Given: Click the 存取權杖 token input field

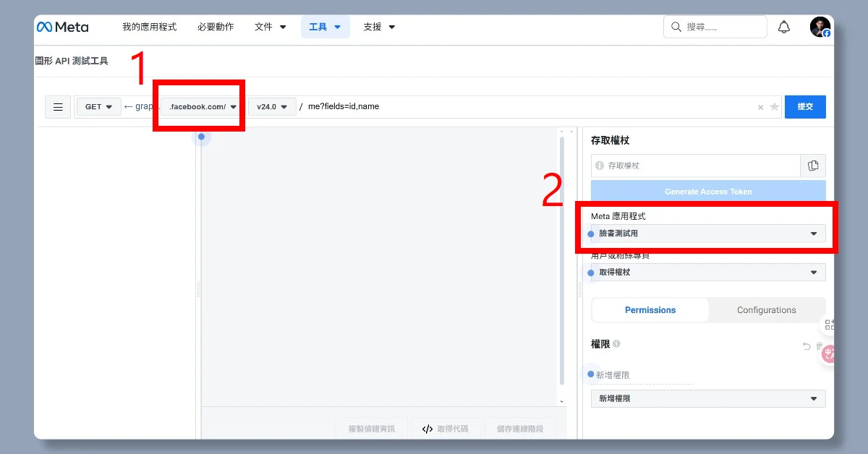Looking at the screenshot, I should coord(696,166).
